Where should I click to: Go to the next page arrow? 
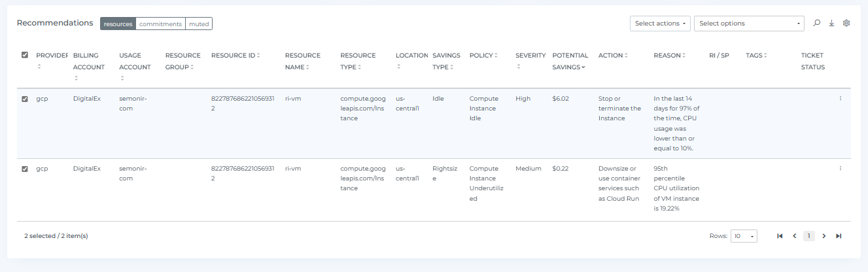tap(824, 236)
